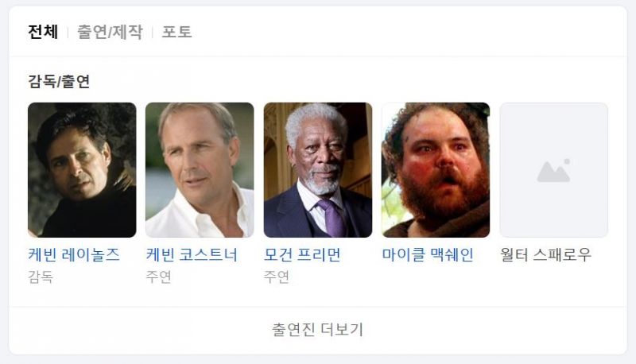636x364 pixels.
Task: Click the 주연 label under 모건 프리먼
Action: pos(277,277)
